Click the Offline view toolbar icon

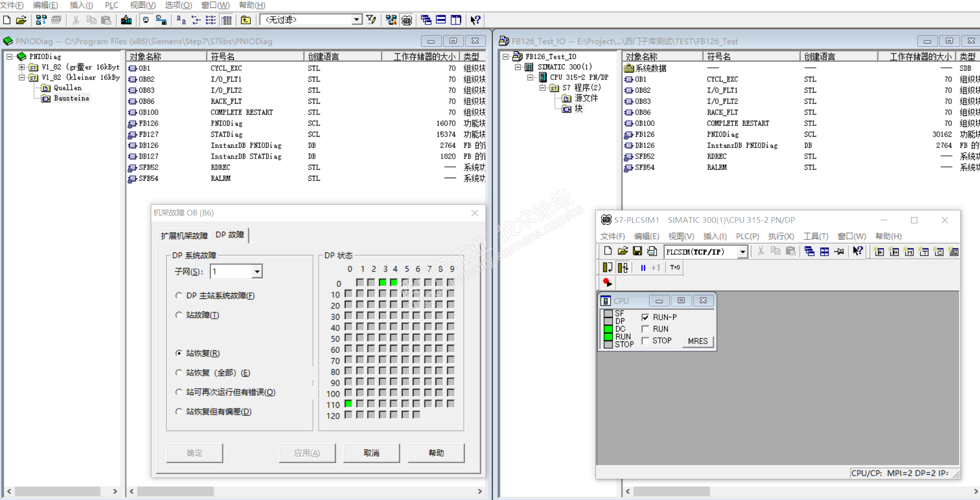pyautogui.click(x=146, y=20)
